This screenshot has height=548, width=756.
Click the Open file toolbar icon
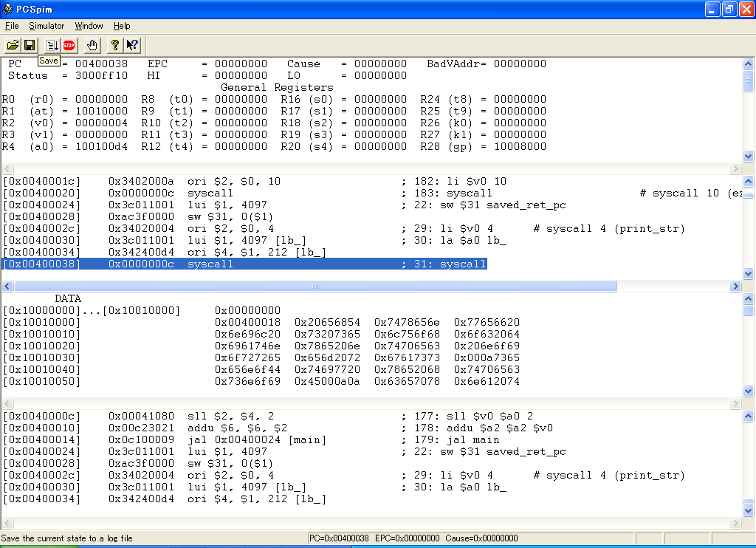click(x=13, y=45)
